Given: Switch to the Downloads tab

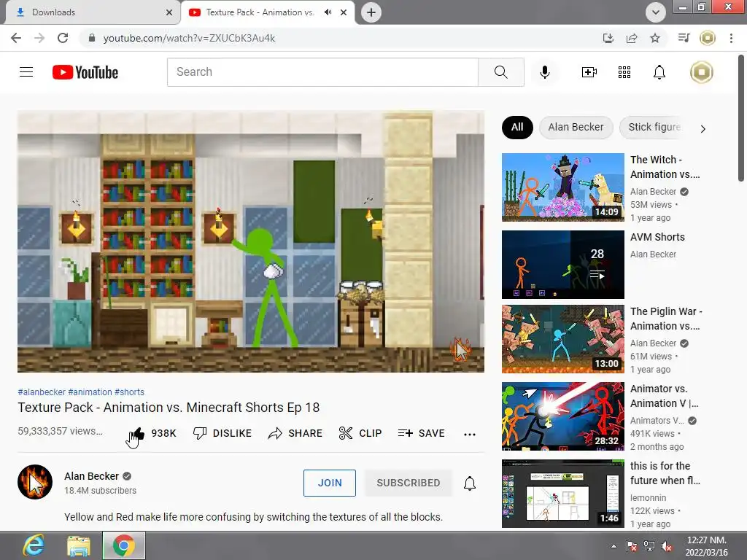Looking at the screenshot, I should click(93, 12).
